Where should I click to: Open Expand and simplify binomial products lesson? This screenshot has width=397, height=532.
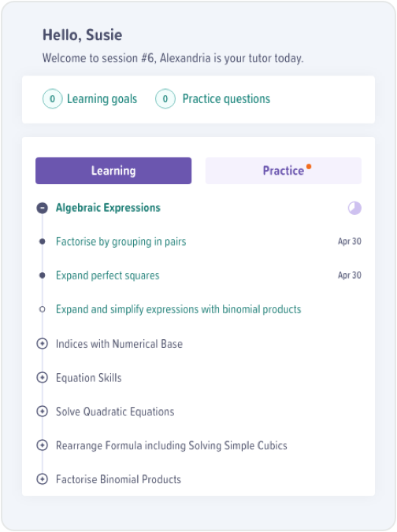point(179,309)
